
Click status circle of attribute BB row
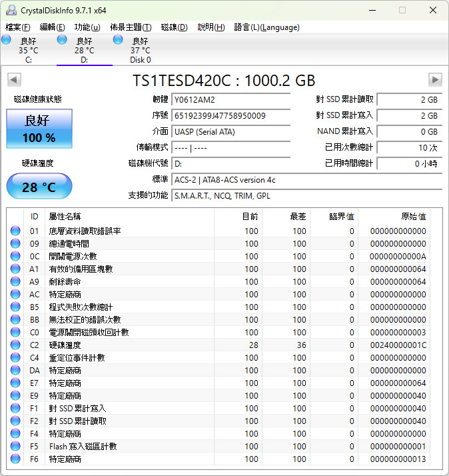[15, 319]
